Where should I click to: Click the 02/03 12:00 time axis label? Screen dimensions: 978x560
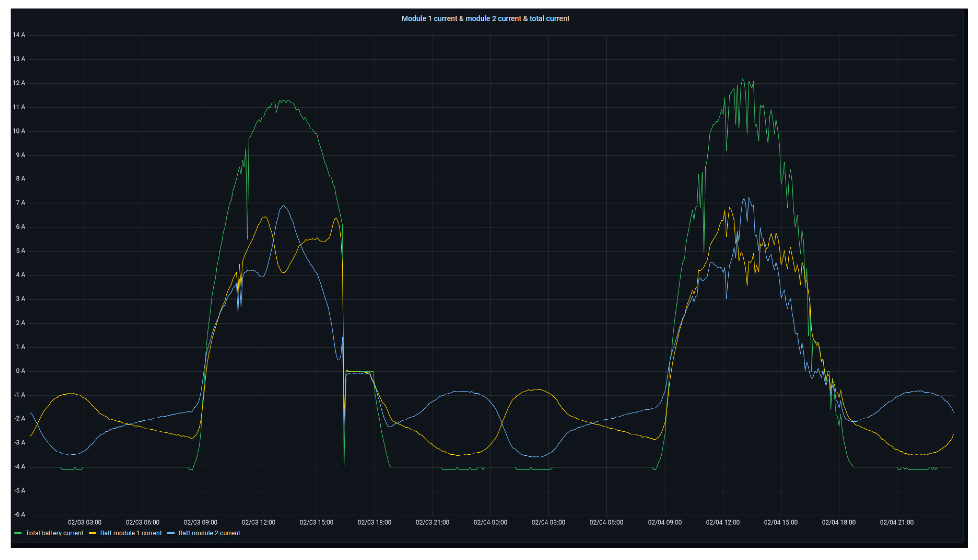[258, 522]
